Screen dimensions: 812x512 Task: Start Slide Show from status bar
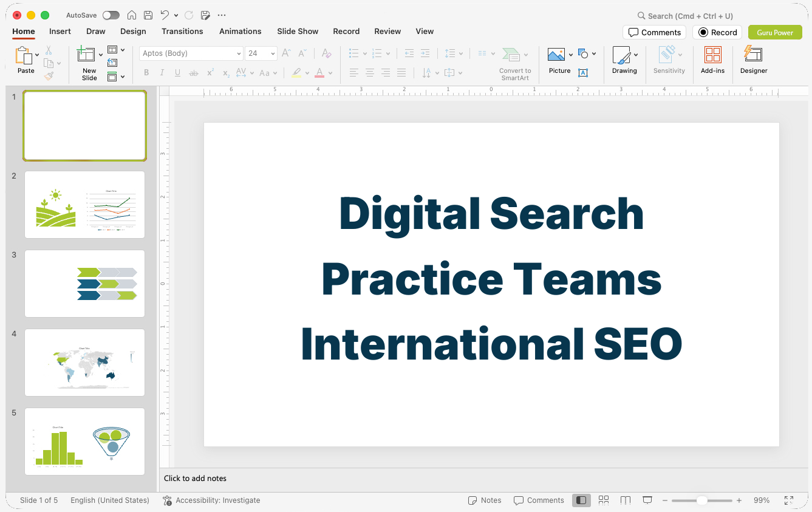click(x=647, y=500)
